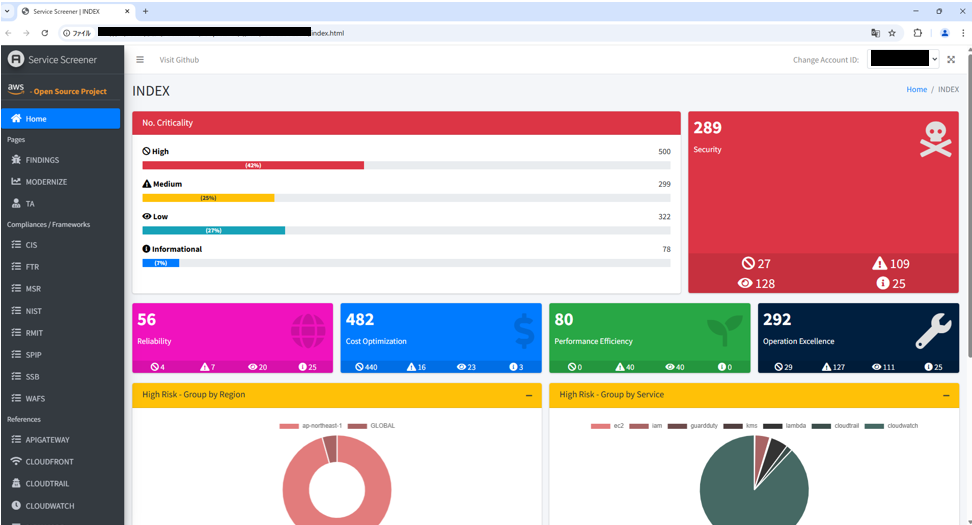Viewport: 972px width, 525px height.
Task: Click the AWS logo in sidebar
Action: click(15, 89)
